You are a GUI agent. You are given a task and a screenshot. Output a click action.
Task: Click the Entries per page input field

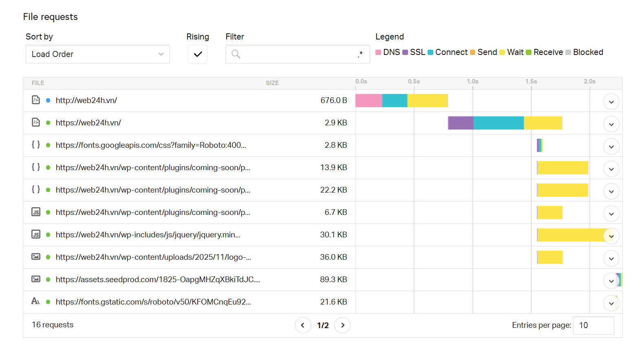(593, 325)
